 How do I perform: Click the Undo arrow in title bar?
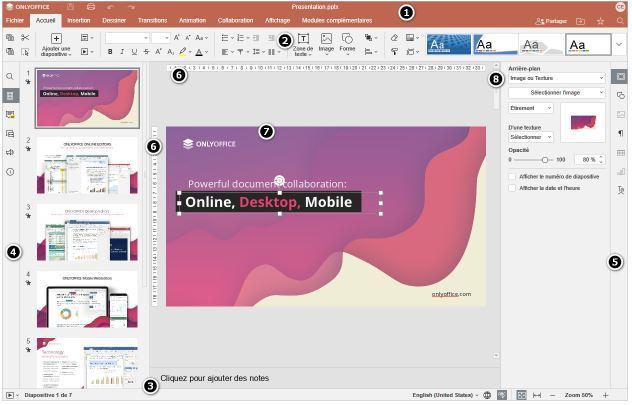pyautogui.click(x=111, y=7)
